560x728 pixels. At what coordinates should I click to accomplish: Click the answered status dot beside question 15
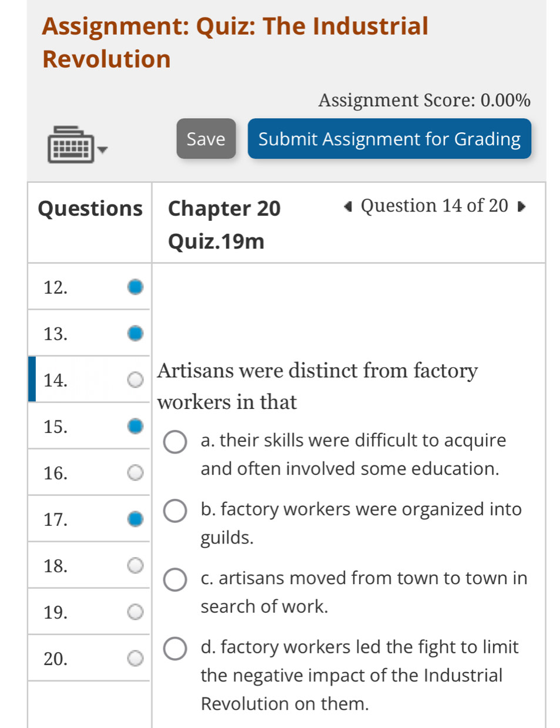(x=135, y=426)
